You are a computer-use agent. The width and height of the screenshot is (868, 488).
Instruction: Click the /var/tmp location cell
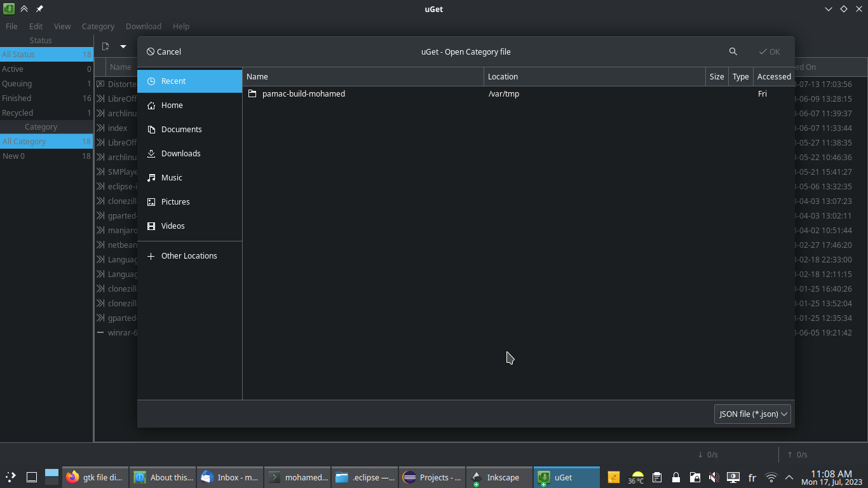[504, 93]
